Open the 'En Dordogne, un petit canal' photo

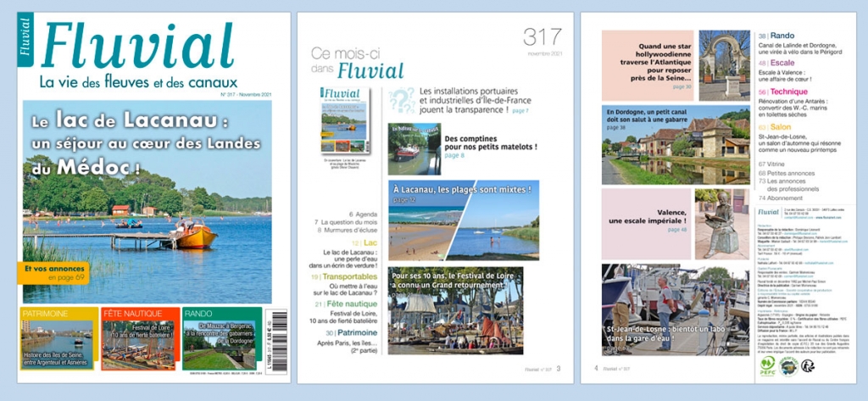click(x=676, y=145)
